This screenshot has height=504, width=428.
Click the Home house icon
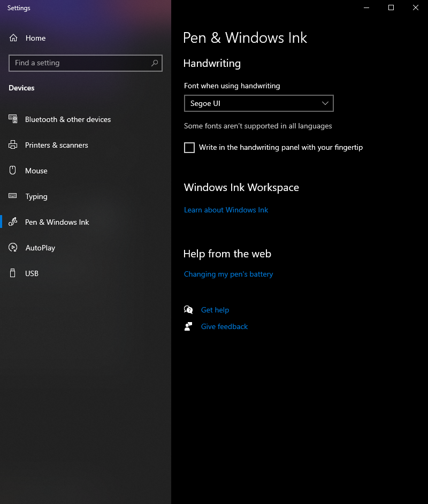[13, 38]
